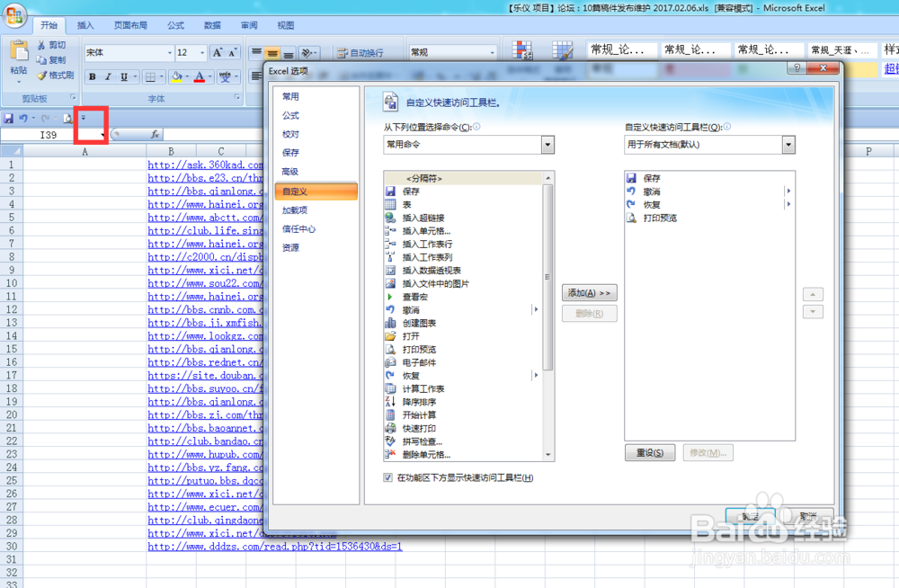Click the 重设(S) button

tap(650, 452)
